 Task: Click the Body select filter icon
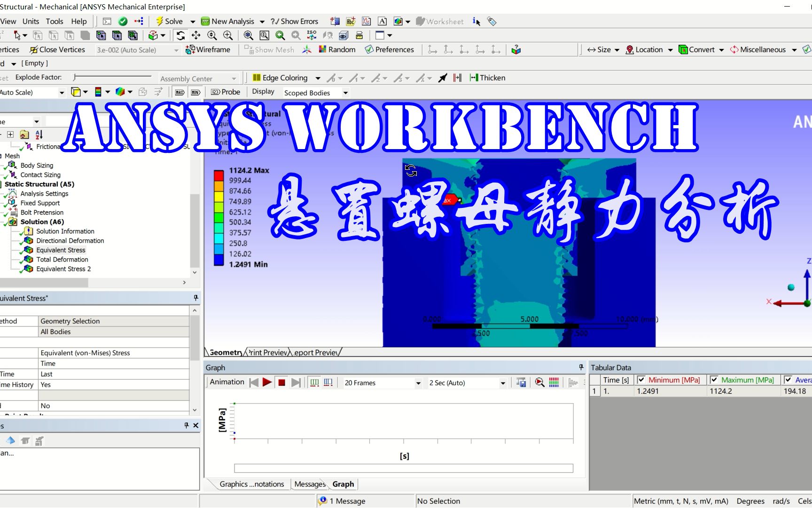coord(85,35)
